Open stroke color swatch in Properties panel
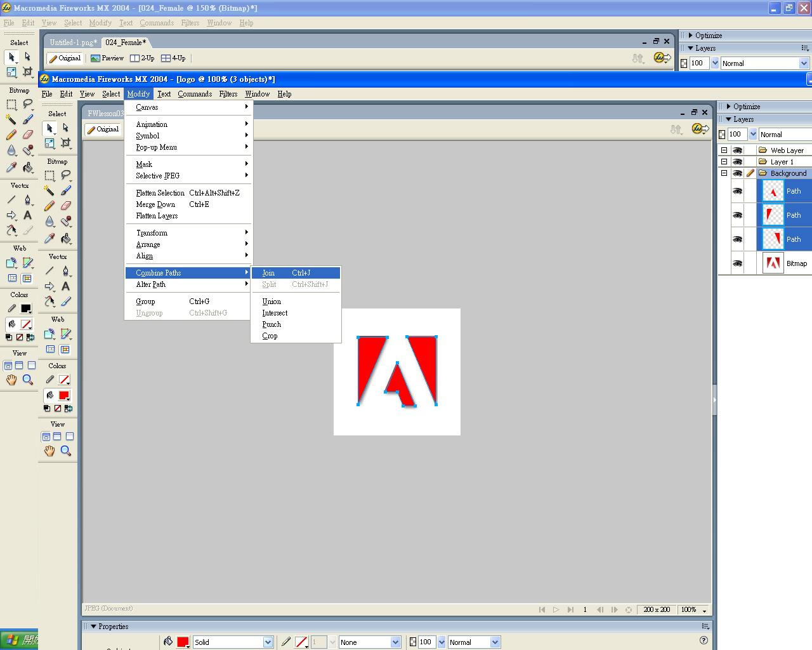812x650 pixels. [301, 642]
